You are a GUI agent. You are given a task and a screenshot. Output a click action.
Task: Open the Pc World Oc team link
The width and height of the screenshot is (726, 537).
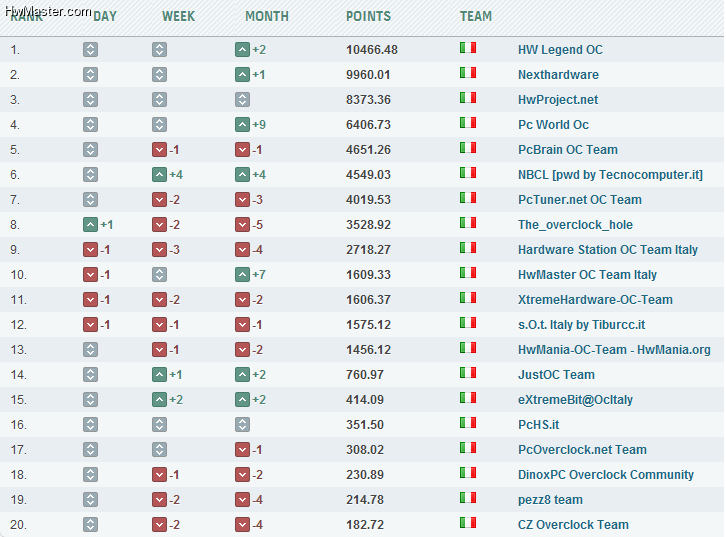(553, 125)
